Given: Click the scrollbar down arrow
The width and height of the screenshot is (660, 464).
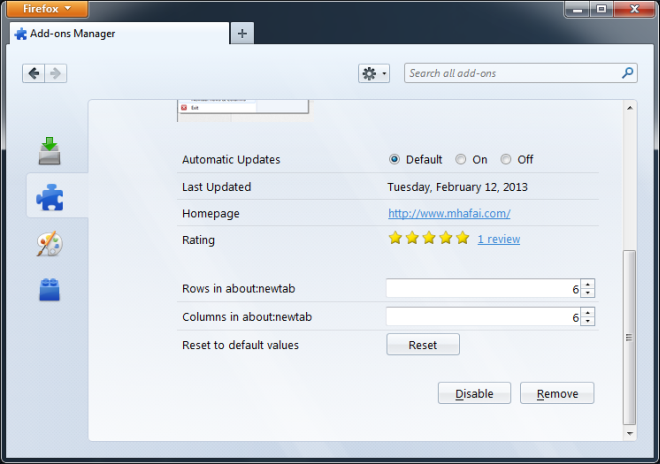Looking at the screenshot, I should 630,433.
